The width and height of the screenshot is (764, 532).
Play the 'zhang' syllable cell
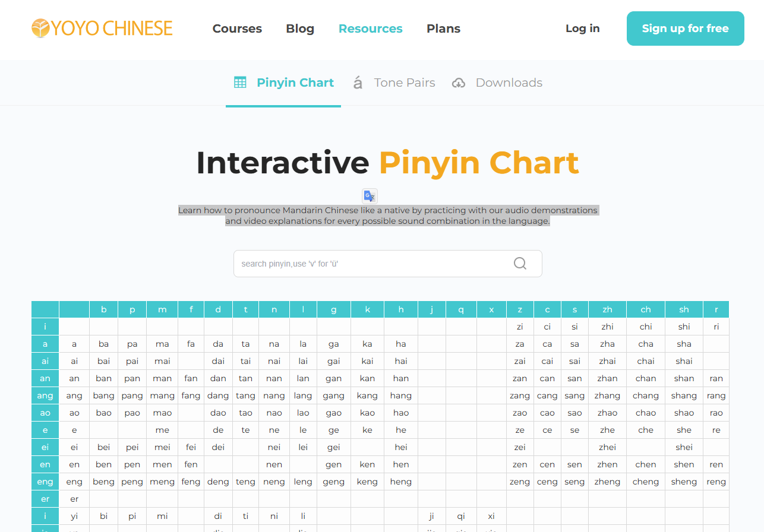607,395
